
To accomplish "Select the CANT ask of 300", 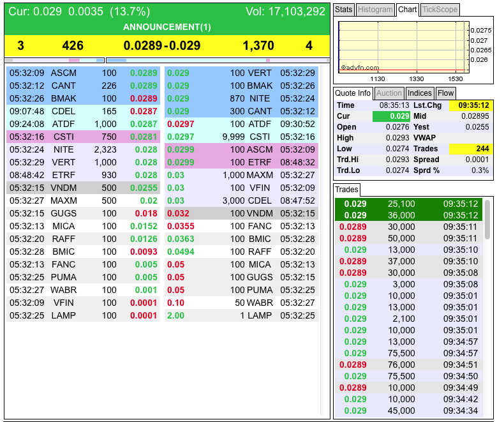I will [241, 111].
